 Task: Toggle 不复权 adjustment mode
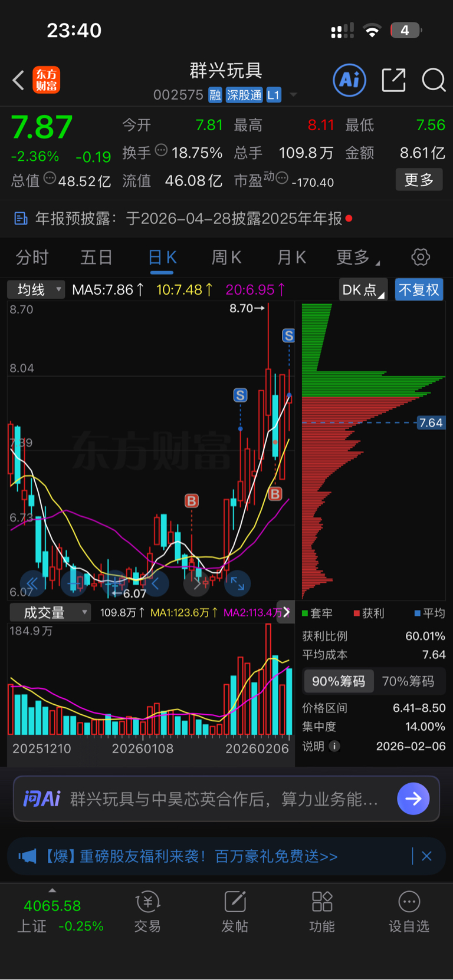coord(419,290)
